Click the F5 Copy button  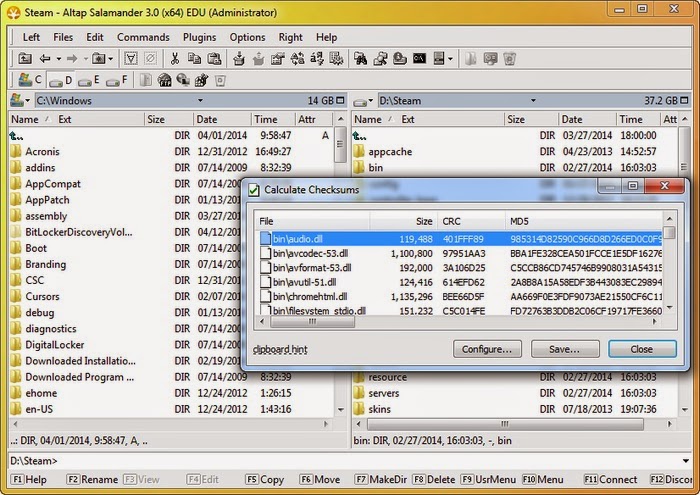click(265, 479)
